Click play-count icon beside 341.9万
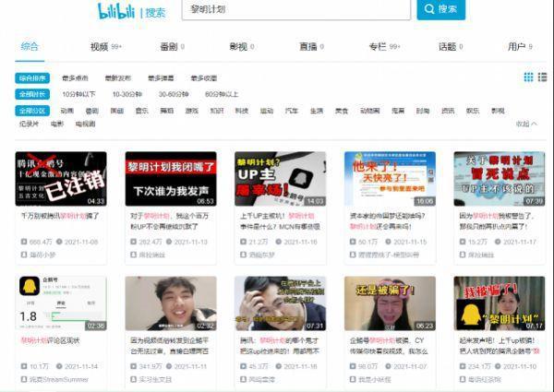 pos(134,366)
